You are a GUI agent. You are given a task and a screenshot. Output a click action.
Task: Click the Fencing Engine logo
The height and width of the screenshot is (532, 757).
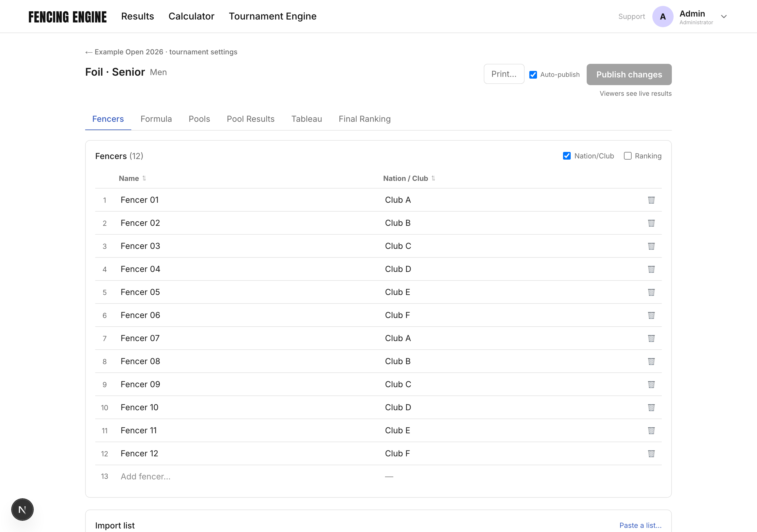point(68,17)
